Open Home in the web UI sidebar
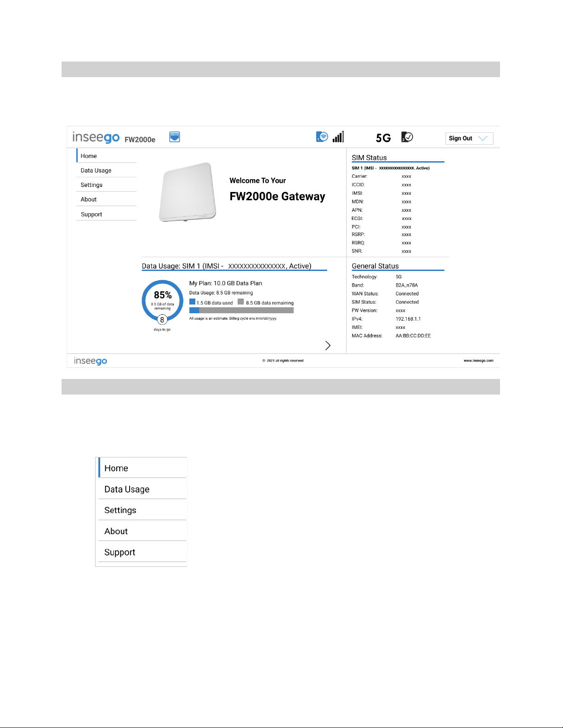This screenshot has height=728, width=563. click(107, 156)
